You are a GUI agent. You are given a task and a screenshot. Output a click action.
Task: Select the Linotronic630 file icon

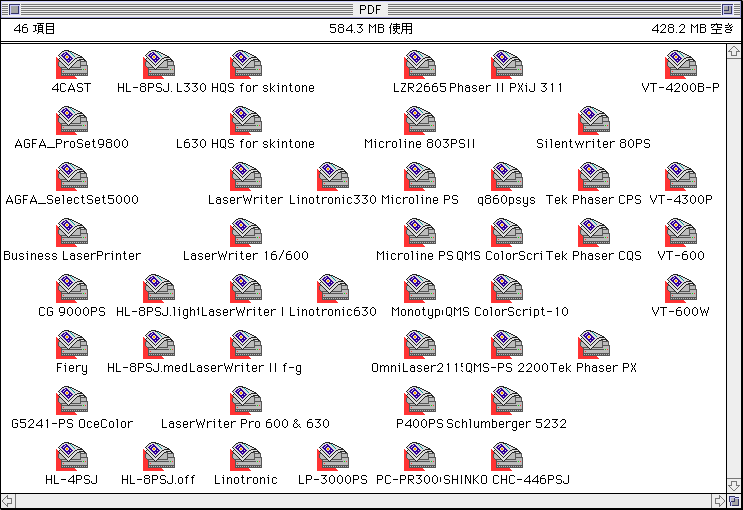pyautogui.click(x=333, y=288)
